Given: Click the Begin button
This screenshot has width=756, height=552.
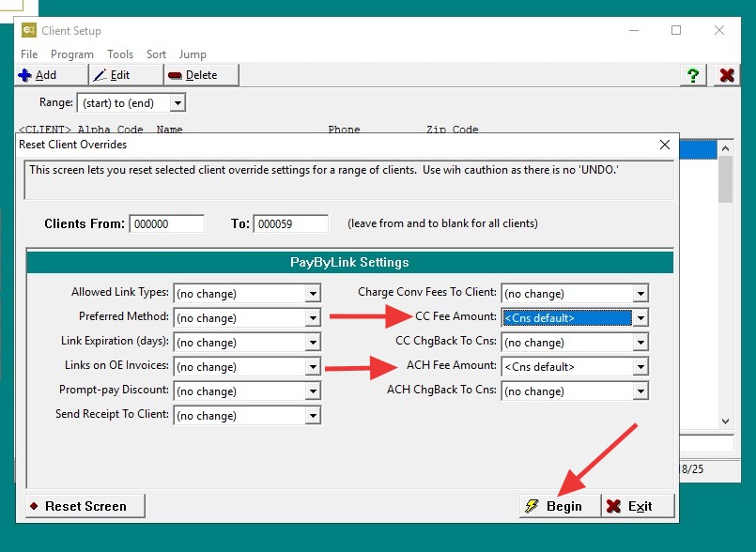Looking at the screenshot, I should coord(561,506).
